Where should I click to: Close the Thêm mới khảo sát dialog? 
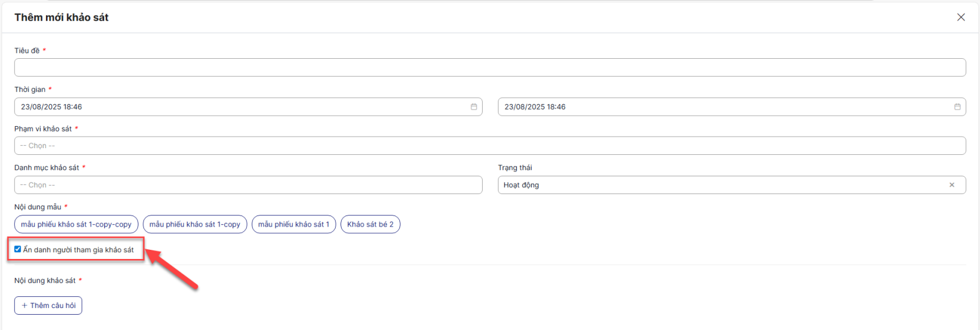tap(960, 17)
